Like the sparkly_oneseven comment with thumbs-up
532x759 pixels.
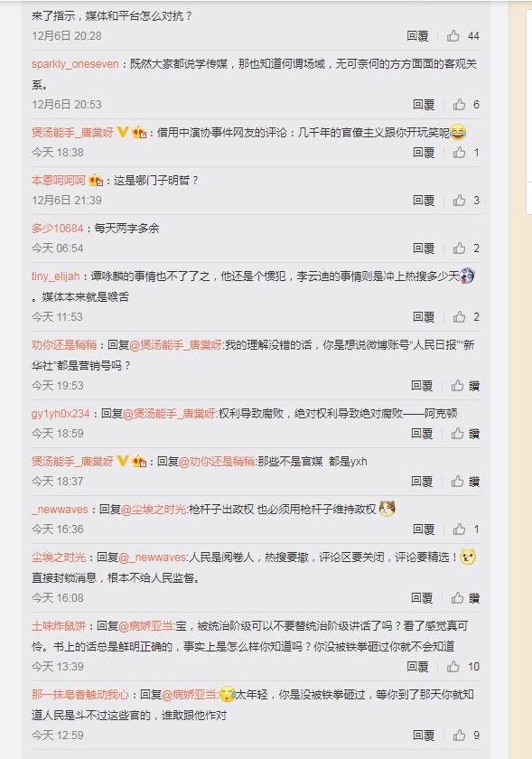tap(460, 105)
